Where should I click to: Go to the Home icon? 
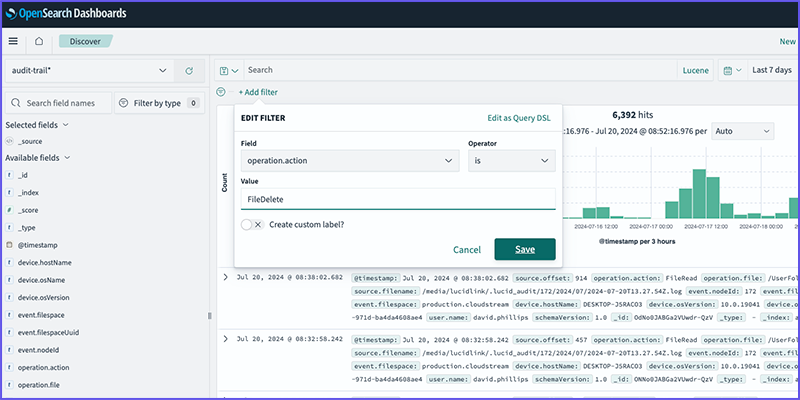[39, 41]
